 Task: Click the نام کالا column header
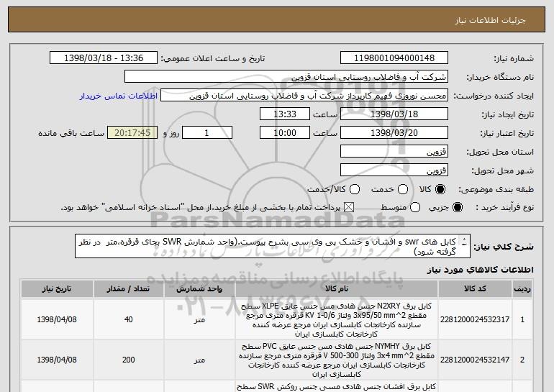pos(337,289)
